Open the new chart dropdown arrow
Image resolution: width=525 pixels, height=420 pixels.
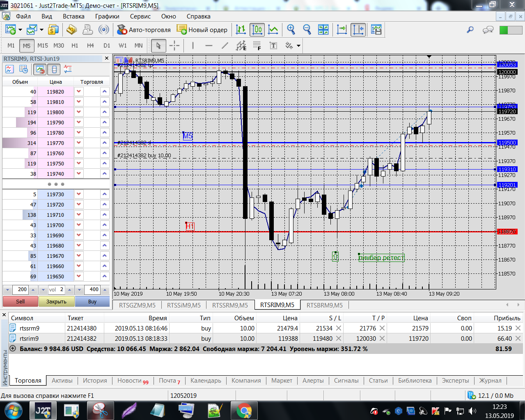coord(20,30)
